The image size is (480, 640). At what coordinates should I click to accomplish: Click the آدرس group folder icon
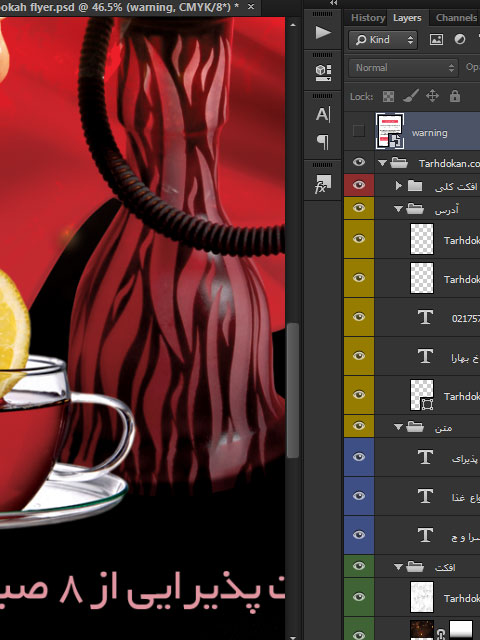coord(415,209)
